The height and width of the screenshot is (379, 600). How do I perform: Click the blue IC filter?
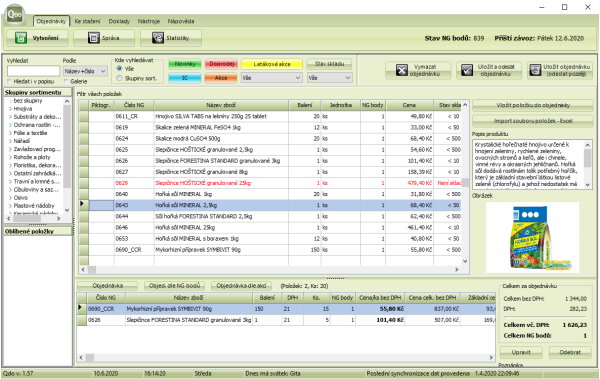click(185, 78)
